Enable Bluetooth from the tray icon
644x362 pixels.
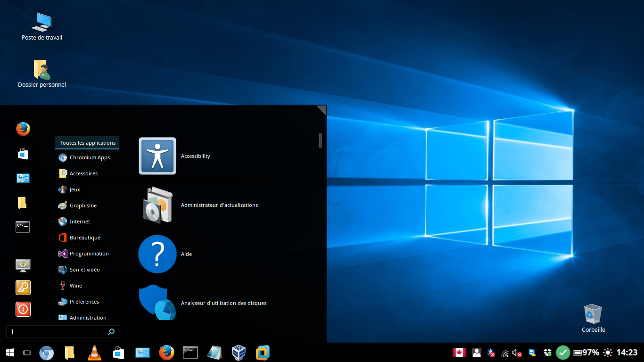coord(490,352)
